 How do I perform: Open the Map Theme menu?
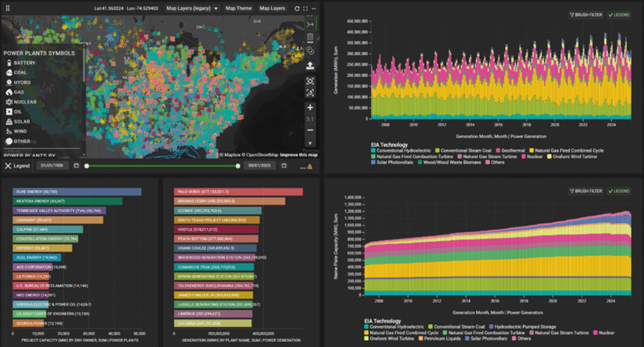coord(238,9)
